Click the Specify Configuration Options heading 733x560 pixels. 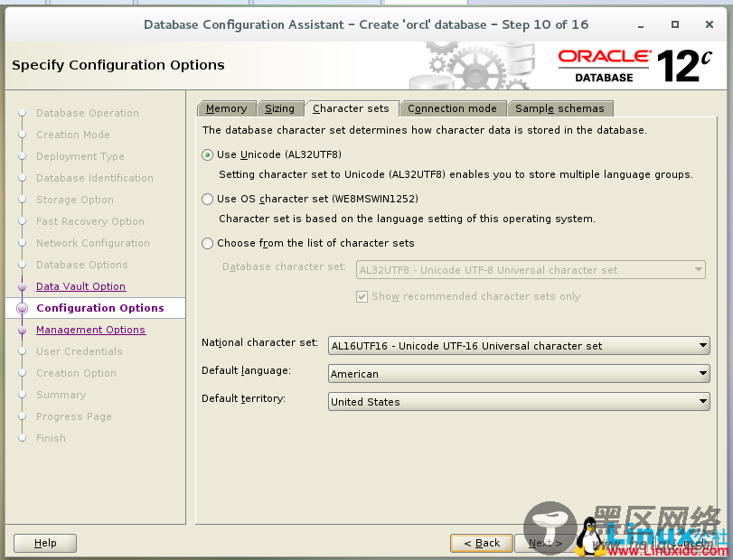coord(118,65)
